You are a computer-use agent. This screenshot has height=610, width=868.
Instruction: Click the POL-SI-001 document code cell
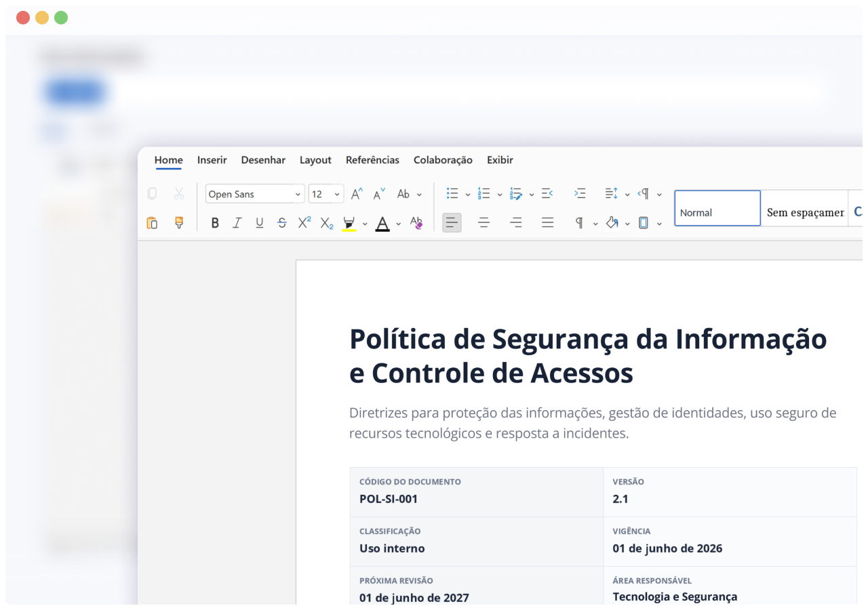(x=476, y=492)
